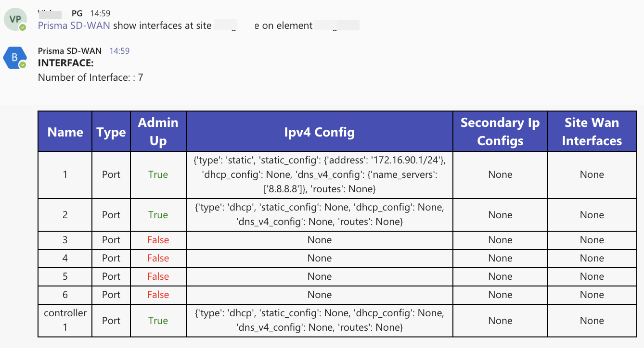
Task: Click the Number of Interface count text
Action: point(90,77)
